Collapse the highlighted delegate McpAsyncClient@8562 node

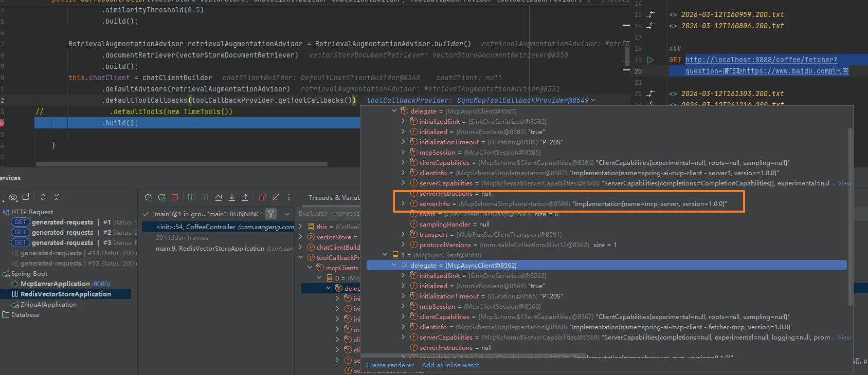(x=394, y=265)
